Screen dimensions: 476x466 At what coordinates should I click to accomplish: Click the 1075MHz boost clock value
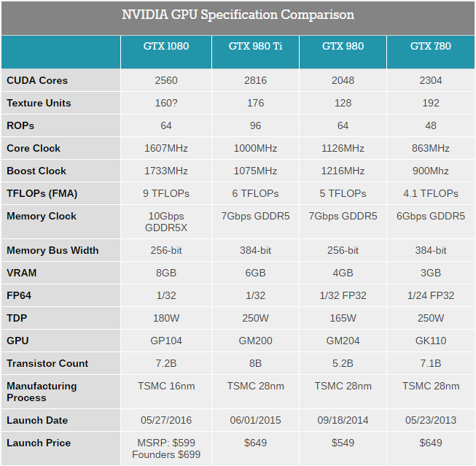(255, 171)
